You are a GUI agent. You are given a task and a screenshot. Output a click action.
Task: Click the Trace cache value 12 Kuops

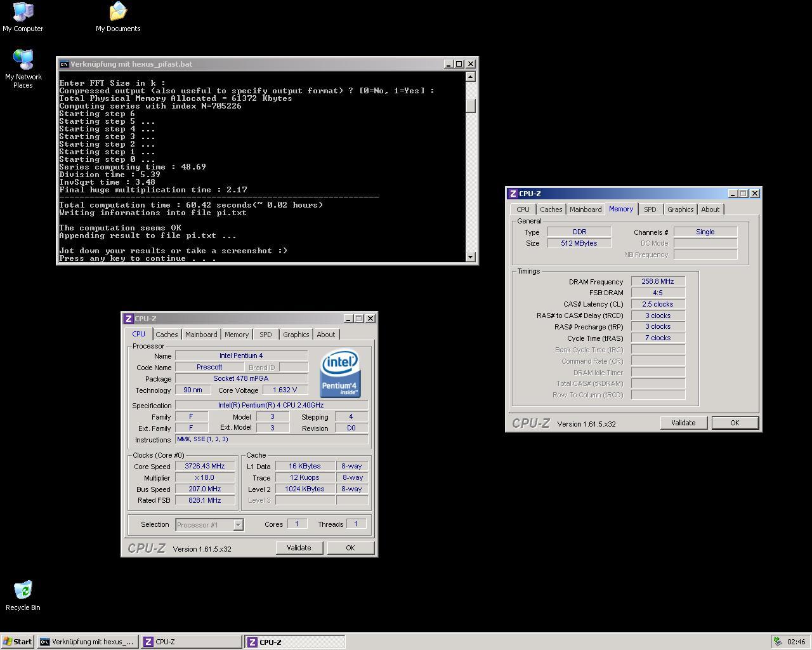(305, 477)
